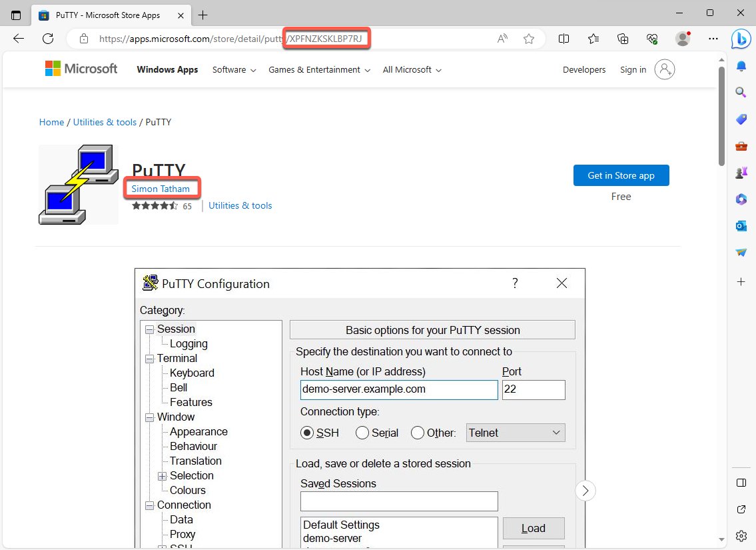
Task: Expand the All Microsoft menu
Action: click(412, 70)
